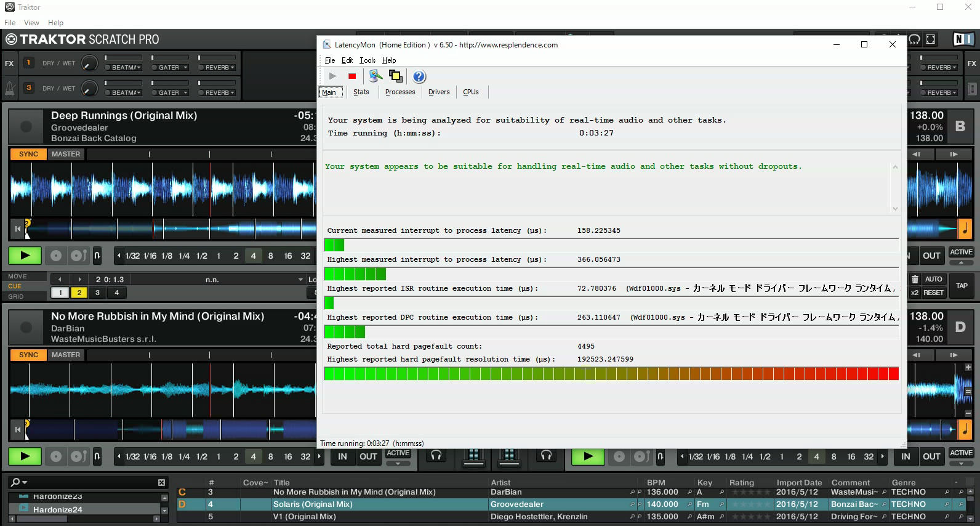Collapse advanced panel below deck B ACTIVE
The height and width of the screenshot is (526, 980).
coord(961,262)
